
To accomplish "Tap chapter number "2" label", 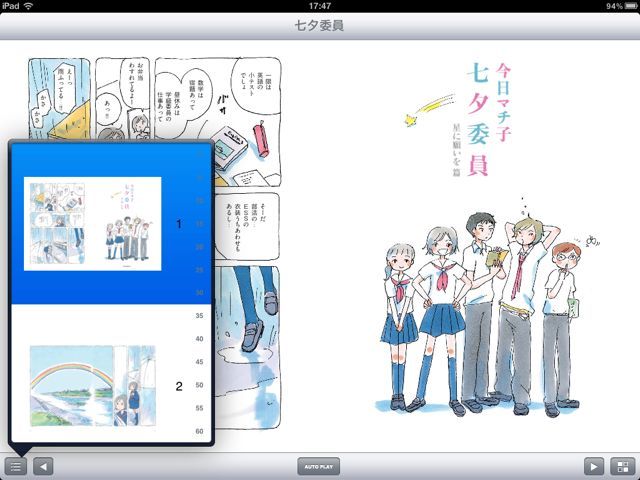I will [179, 386].
